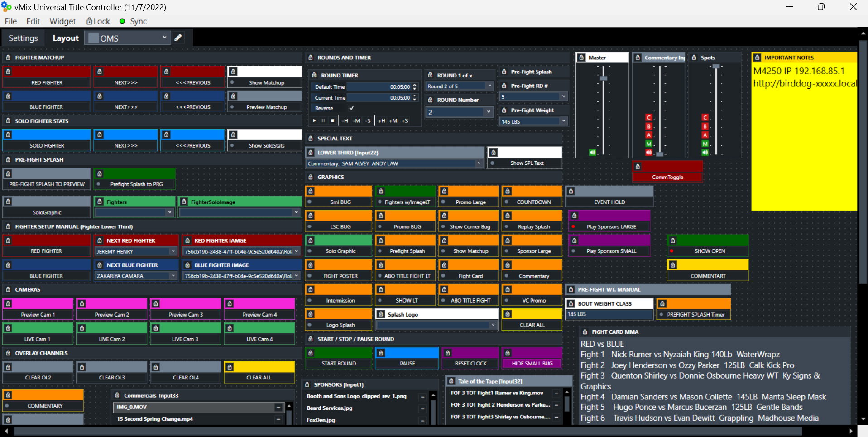868x437 pixels.
Task: Click the lock icon on Important Notes
Action: pos(757,58)
